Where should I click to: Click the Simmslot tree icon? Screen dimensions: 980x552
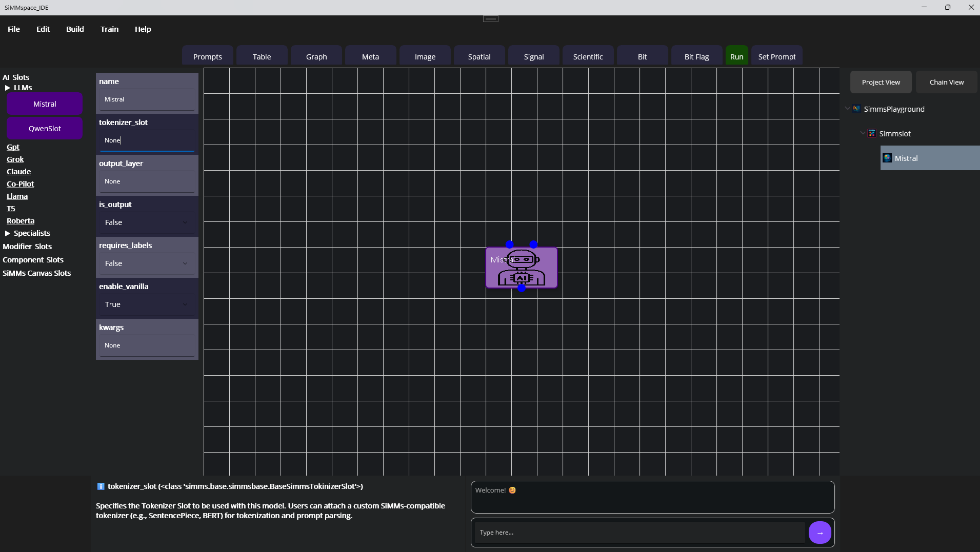[x=872, y=133]
